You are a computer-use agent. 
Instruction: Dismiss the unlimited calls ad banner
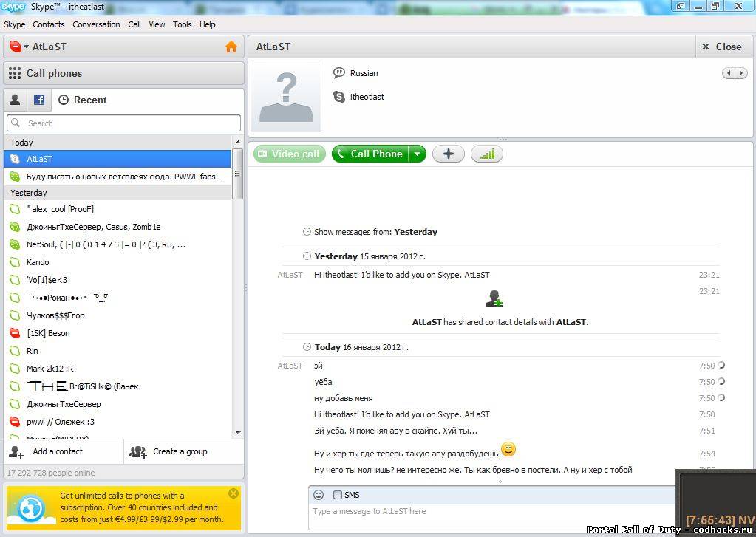234,493
